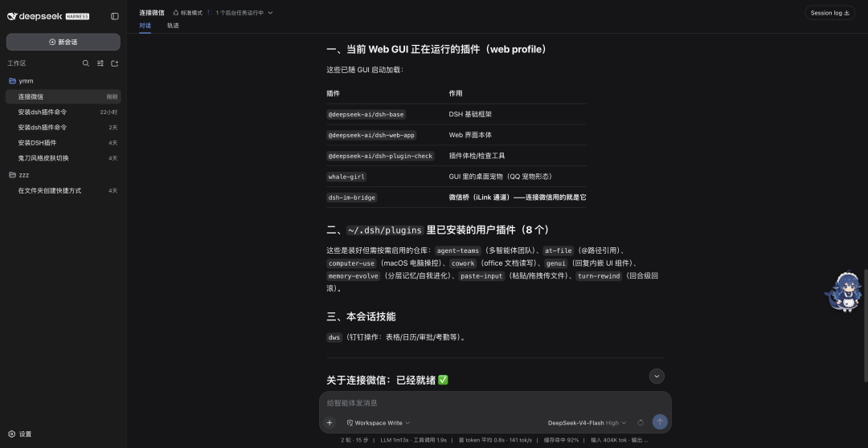The width and height of the screenshot is (868, 448).
Task: Click the send arrow button
Action: [x=659, y=422]
